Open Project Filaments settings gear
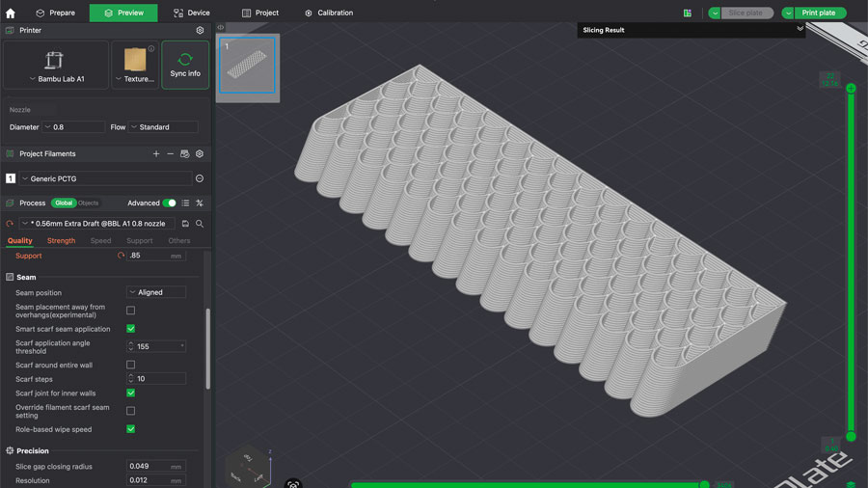The width and height of the screenshot is (868, 488). point(200,153)
